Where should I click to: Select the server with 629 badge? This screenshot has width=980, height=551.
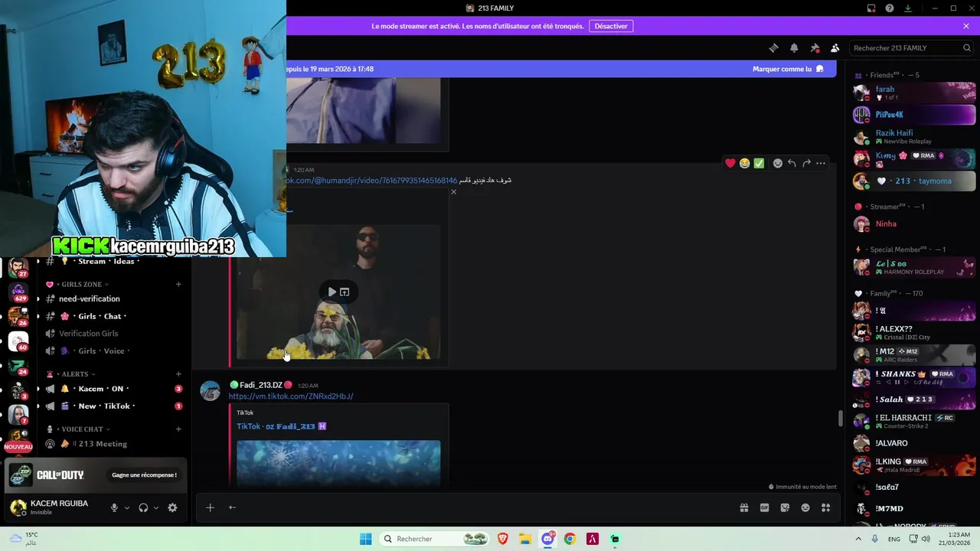(x=18, y=292)
